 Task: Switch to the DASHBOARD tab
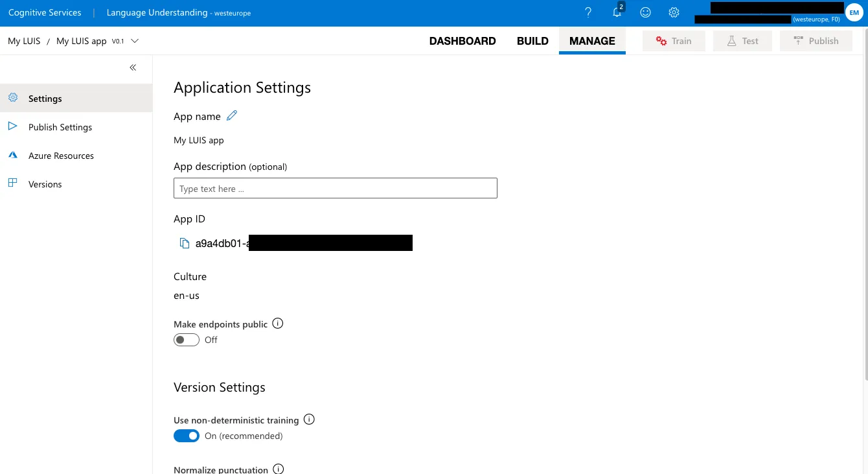[463, 41]
